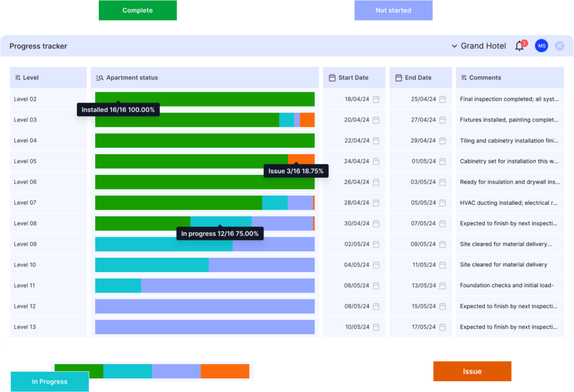The image size is (574, 392).
Task: Select the Level 02 green progress bar
Action: [205, 99]
